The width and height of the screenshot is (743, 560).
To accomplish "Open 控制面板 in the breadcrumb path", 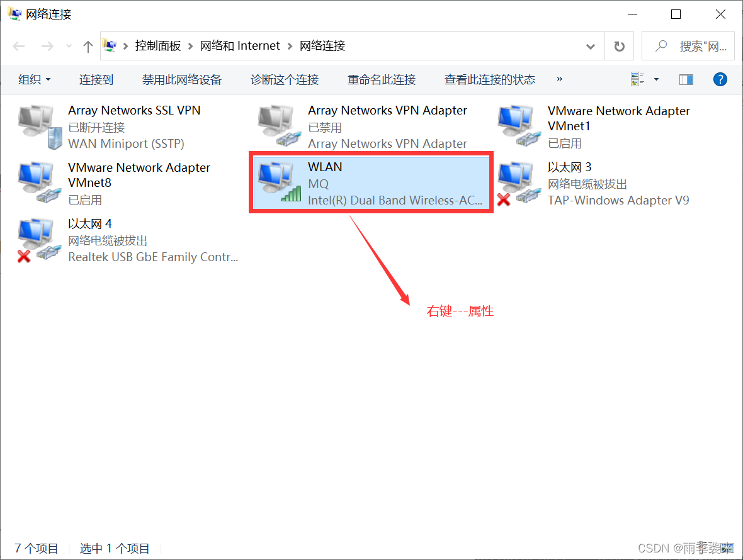I will pyautogui.click(x=158, y=45).
